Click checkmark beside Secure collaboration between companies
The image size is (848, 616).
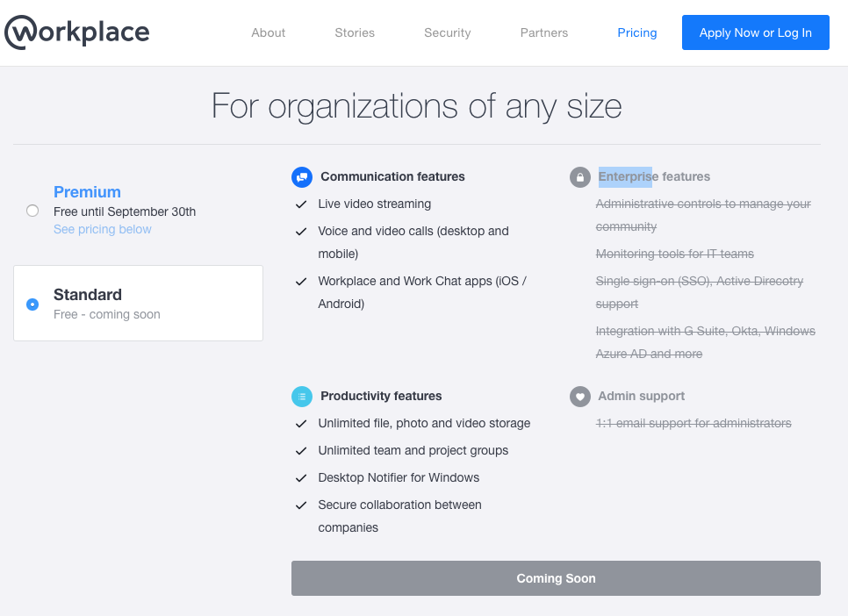301,505
